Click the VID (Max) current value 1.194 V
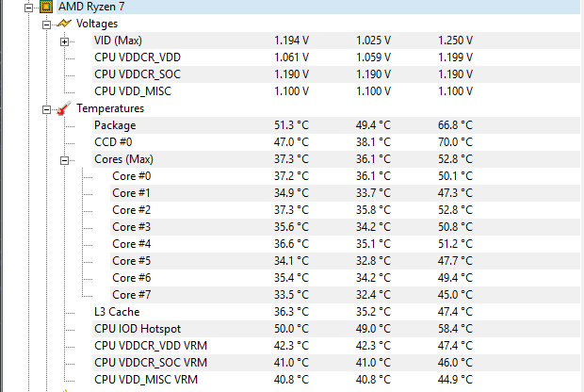Image resolution: width=584 pixels, height=392 pixels. (292, 41)
